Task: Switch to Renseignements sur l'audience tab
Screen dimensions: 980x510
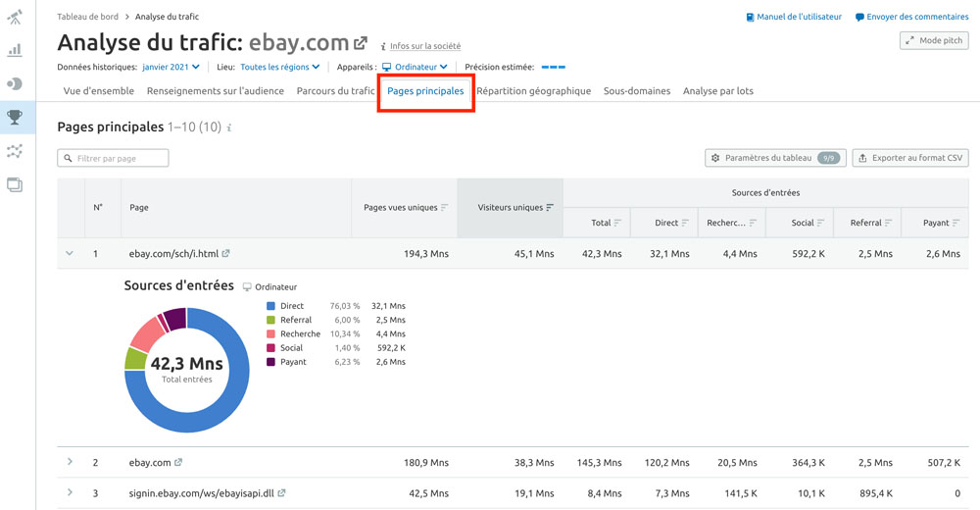Action: coord(215,91)
